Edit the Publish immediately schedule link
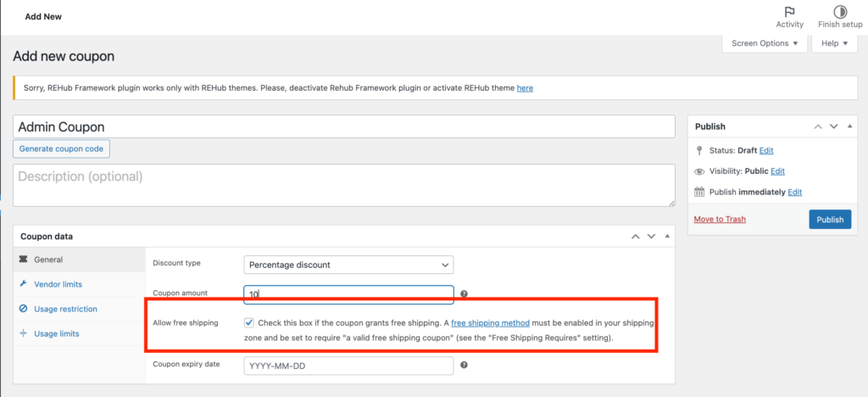 [x=795, y=192]
